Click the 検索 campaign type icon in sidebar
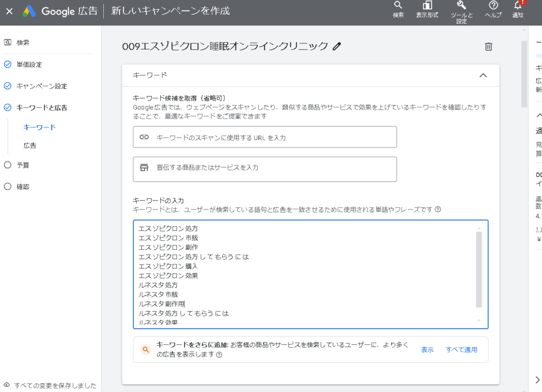This screenshot has width=542, height=392. [x=7, y=42]
